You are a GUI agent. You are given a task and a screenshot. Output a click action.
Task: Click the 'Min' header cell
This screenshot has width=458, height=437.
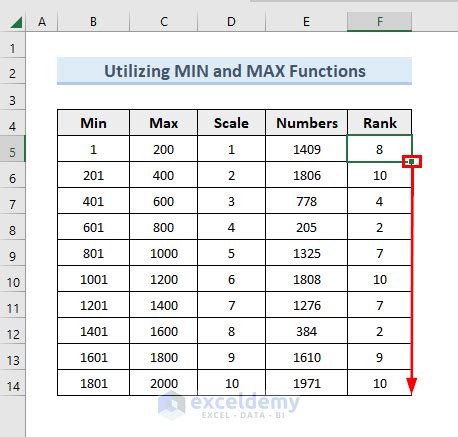click(93, 123)
